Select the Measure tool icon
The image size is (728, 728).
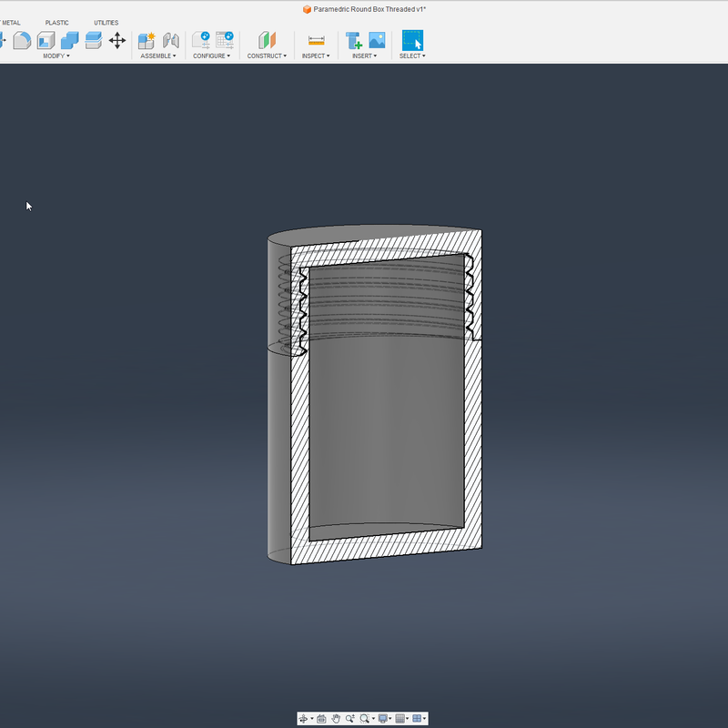coord(316,40)
